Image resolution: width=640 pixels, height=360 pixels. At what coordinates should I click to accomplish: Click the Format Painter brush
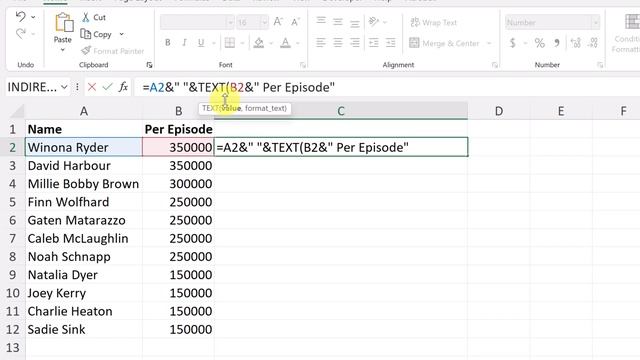(x=113, y=51)
